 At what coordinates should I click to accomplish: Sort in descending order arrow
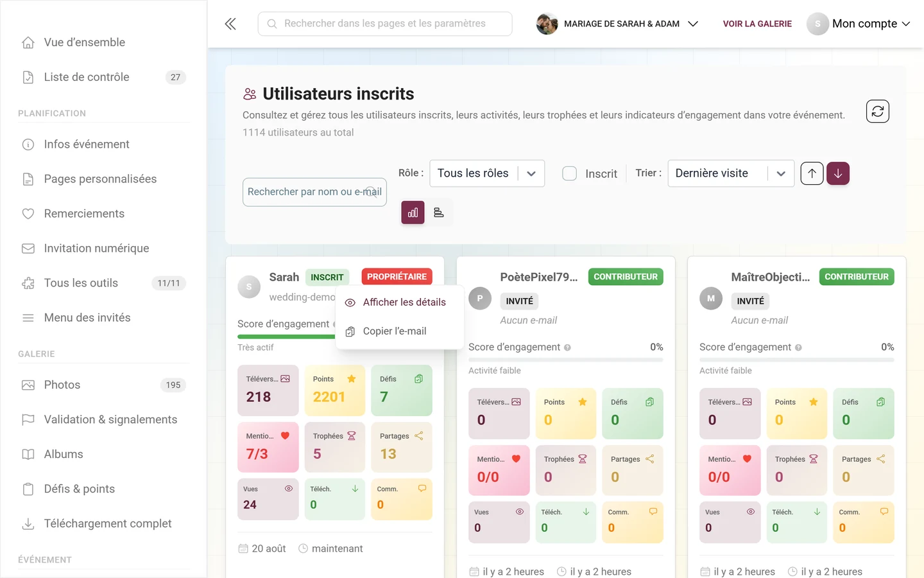pos(838,173)
